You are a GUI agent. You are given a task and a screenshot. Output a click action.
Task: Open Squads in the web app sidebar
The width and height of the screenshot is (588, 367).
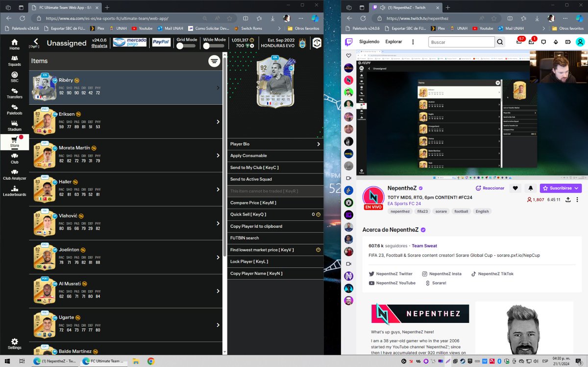coord(14,60)
